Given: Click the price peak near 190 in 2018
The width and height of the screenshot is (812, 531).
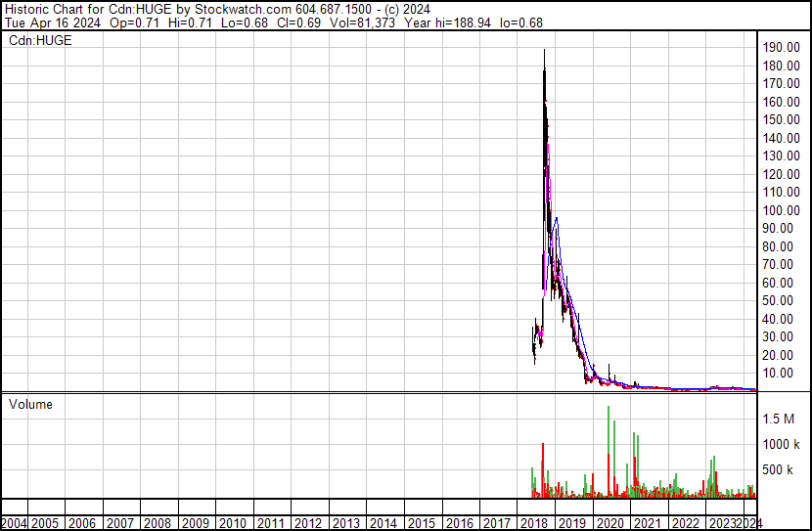Looking at the screenshot, I should tap(544, 53).
